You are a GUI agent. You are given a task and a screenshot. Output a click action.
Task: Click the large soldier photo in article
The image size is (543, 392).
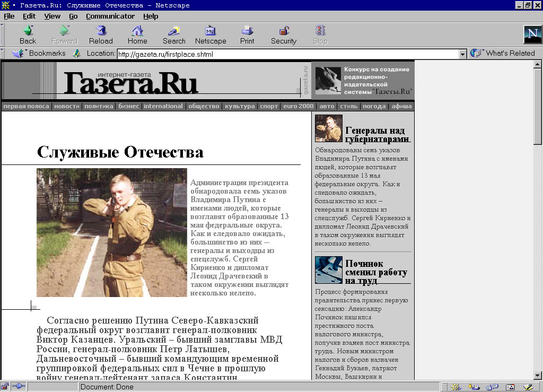[112, 232]
